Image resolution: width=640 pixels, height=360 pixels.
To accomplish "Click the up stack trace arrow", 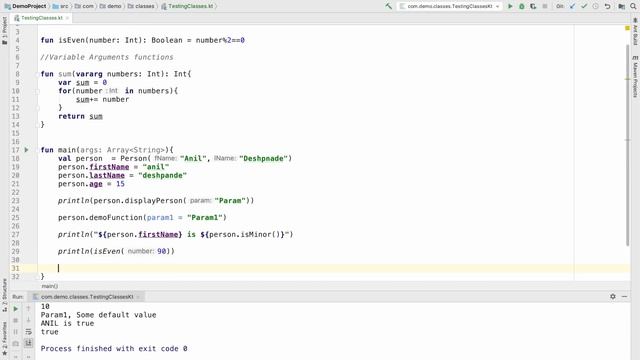I will tap(29, 309).
